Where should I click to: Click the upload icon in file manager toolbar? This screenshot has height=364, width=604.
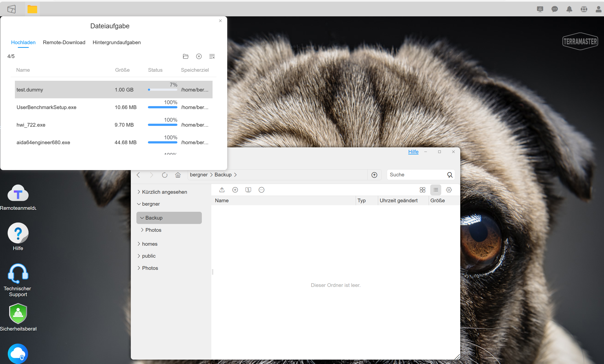222,190
